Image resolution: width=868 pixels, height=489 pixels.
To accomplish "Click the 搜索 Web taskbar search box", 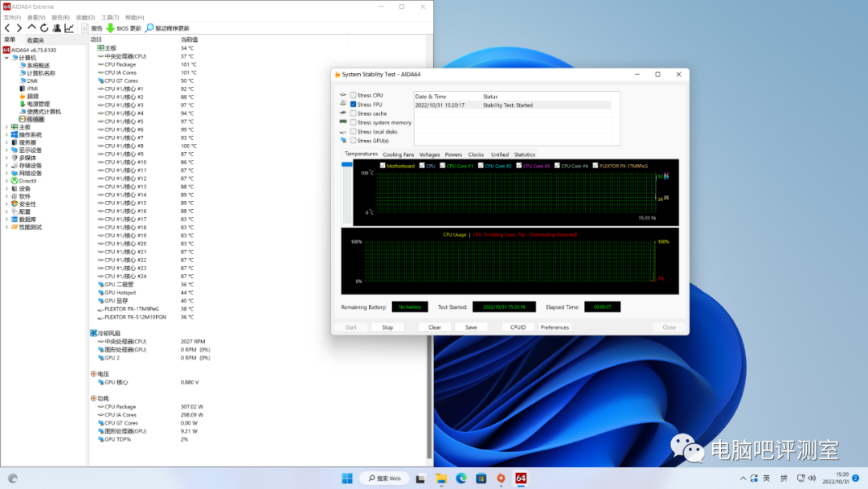I will (x=385, y=479).
